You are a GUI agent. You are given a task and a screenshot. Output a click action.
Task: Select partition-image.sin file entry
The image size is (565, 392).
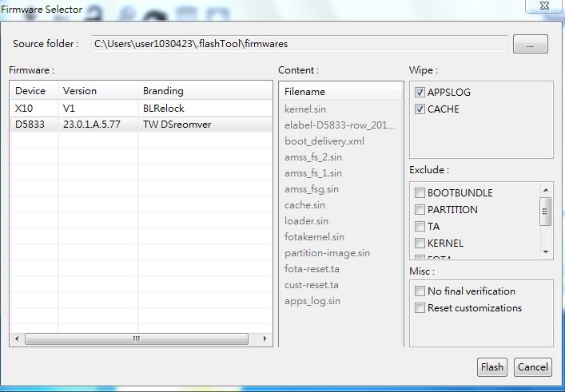[x=327, y=253]
